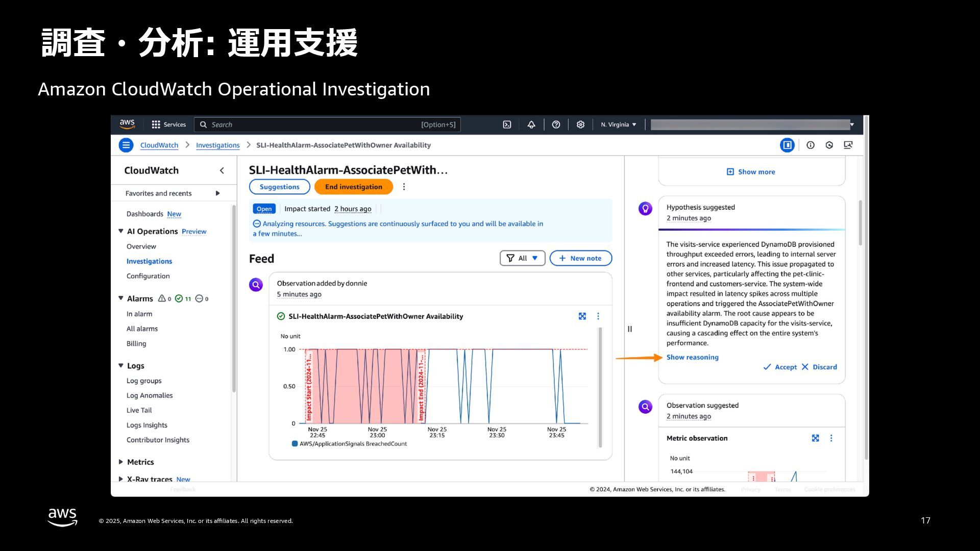This screenshot has width=980, height=551.
Task: Open the CloudShell terminal icon
Action: coord(507,124)
